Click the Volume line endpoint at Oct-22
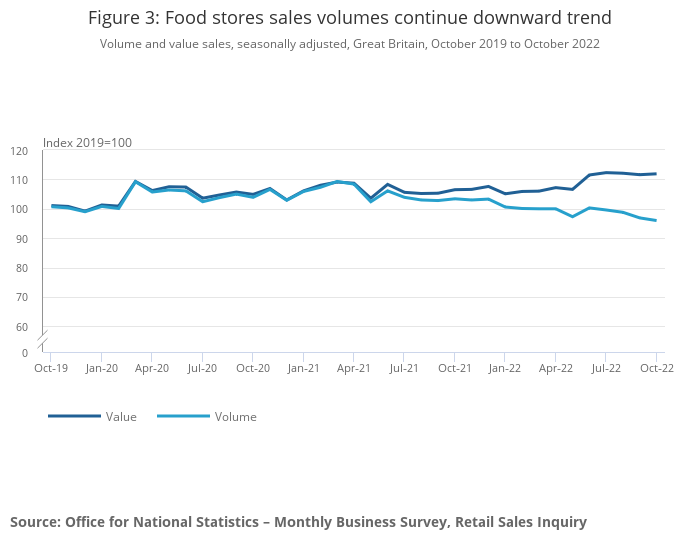This screenshot has height=549, width=700. pyautogui.click(x=656, y=220)
